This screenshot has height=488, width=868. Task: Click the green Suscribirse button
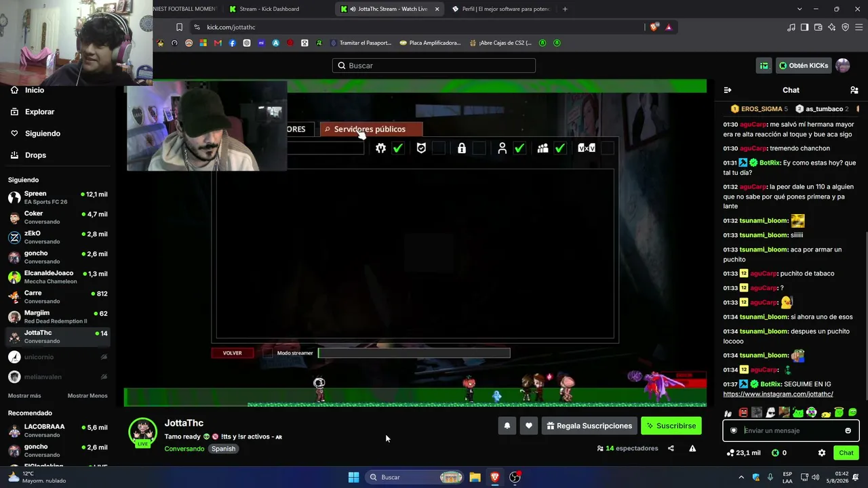click(671, 426)
